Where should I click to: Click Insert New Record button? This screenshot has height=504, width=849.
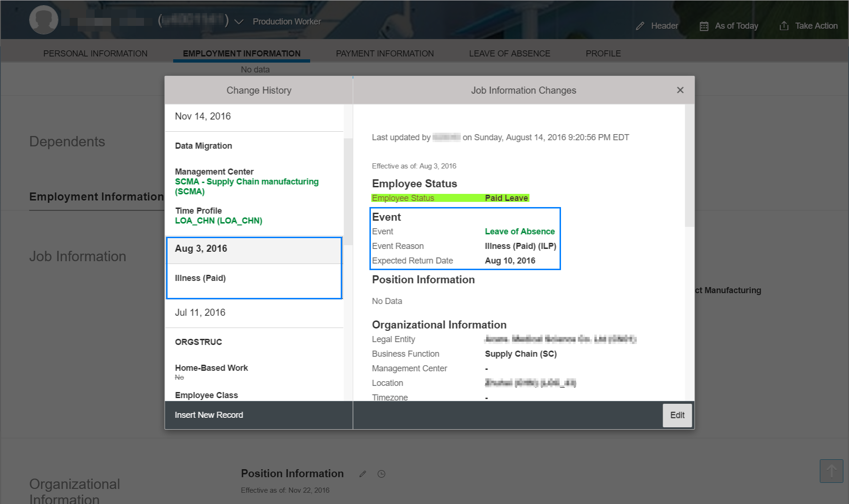(209, 415)
